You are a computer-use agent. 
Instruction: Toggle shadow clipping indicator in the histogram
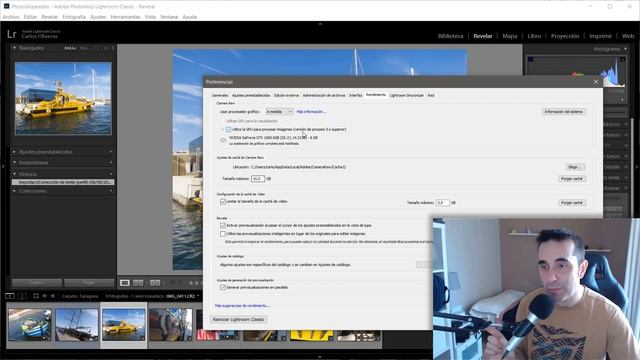(530, 60)
